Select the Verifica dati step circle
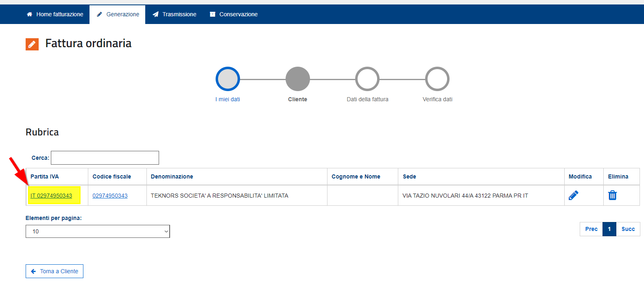This screenshot has width=644, height=283. click(x=437, y=79)
